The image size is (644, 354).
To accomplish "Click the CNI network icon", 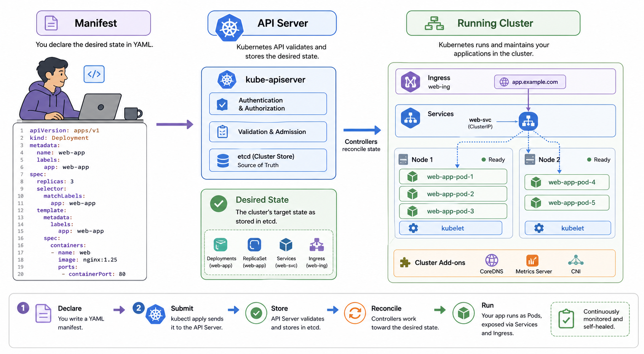I will 575,260.
